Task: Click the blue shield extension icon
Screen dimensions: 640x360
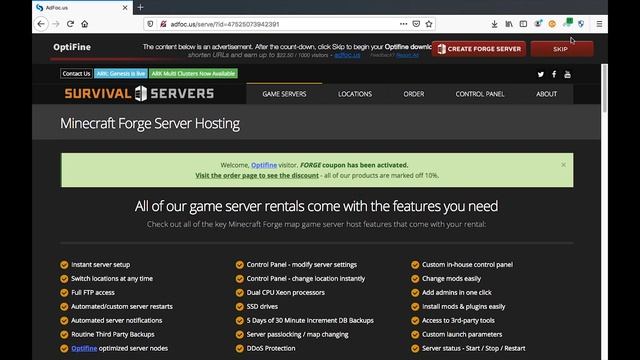Action: pyautogui.click(x=581, y=24)
